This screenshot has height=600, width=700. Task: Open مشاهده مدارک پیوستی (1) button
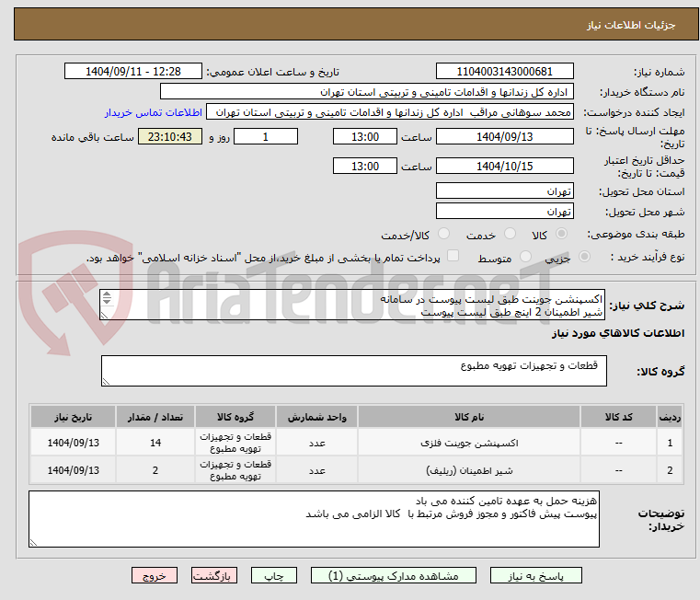coord(394,575)
